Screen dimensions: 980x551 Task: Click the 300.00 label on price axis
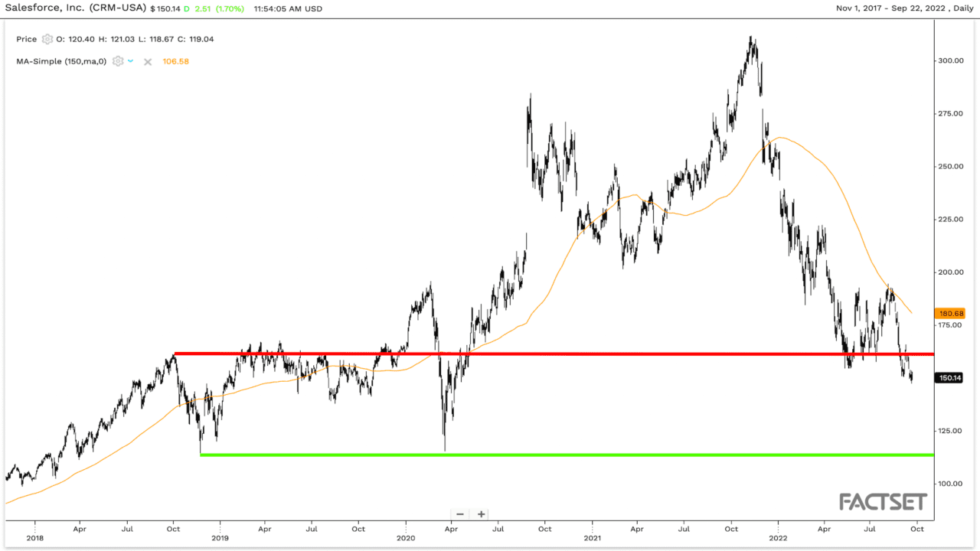coord(952,60)
